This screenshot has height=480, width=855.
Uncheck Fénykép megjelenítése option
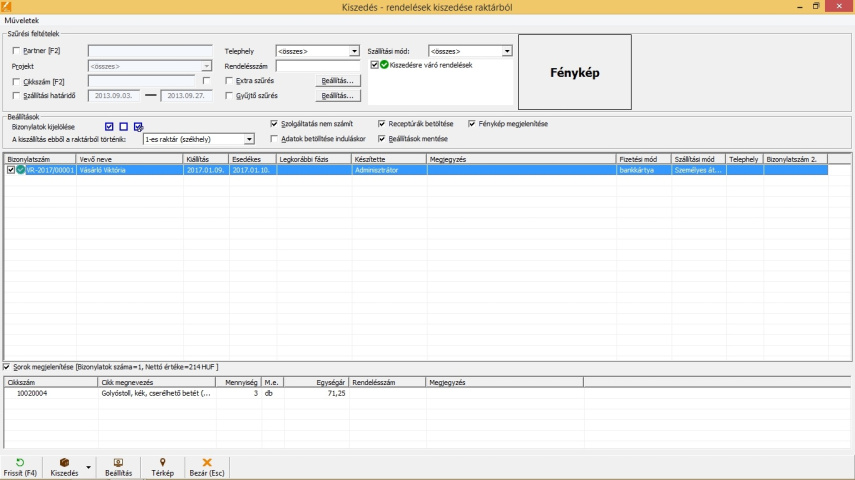click(x=472, y=124)
